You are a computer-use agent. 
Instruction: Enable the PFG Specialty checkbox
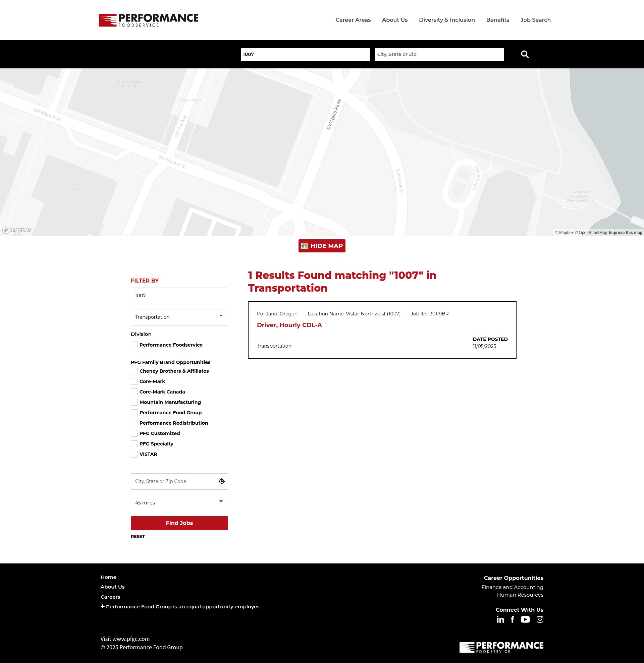pos(134,444)
